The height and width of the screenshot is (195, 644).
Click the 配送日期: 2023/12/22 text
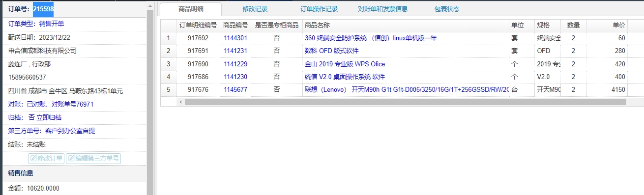pos(39,37)
